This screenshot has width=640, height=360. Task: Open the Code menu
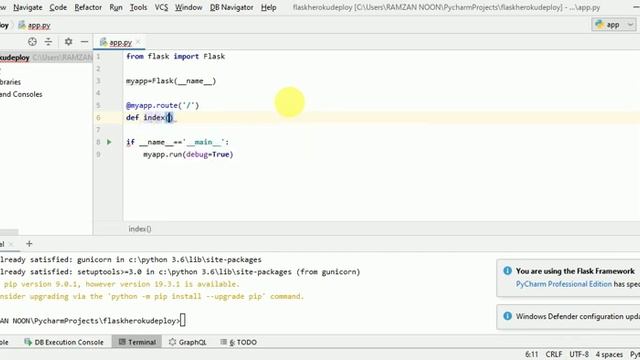click(58, 7)
